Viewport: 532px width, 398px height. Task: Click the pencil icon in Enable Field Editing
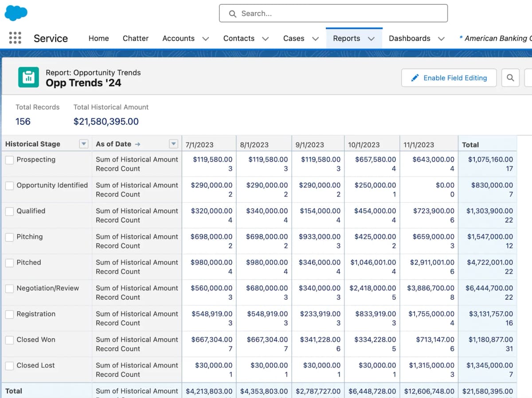(x=415, y=78)
